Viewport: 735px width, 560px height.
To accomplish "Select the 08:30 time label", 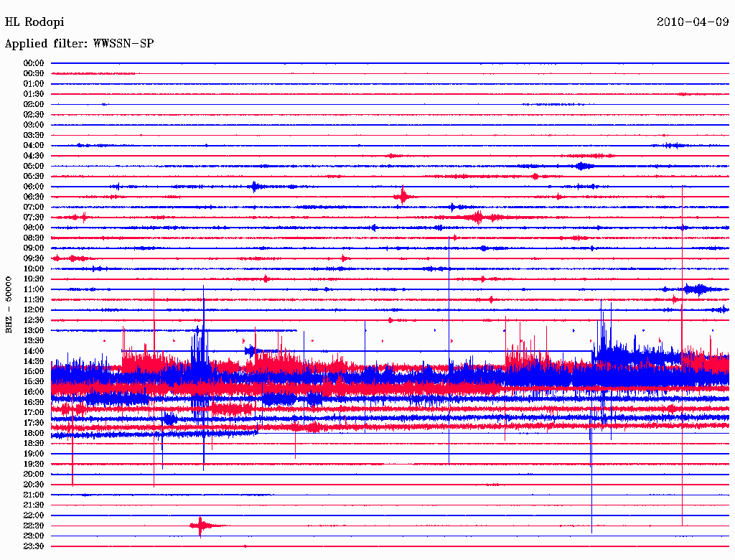I will click(34, 238).
